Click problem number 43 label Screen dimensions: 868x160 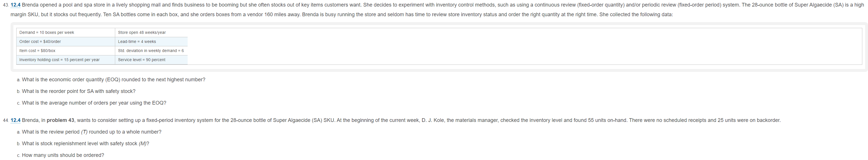[x=6, y=5]
